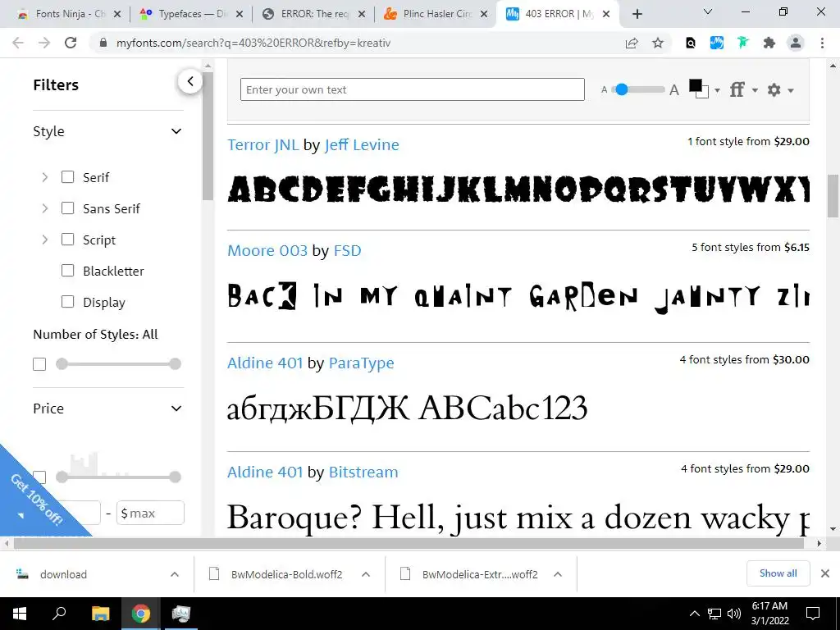Close the 403 ERROR tab
This screenshot has width=840, height=630.
click(606, 15)
